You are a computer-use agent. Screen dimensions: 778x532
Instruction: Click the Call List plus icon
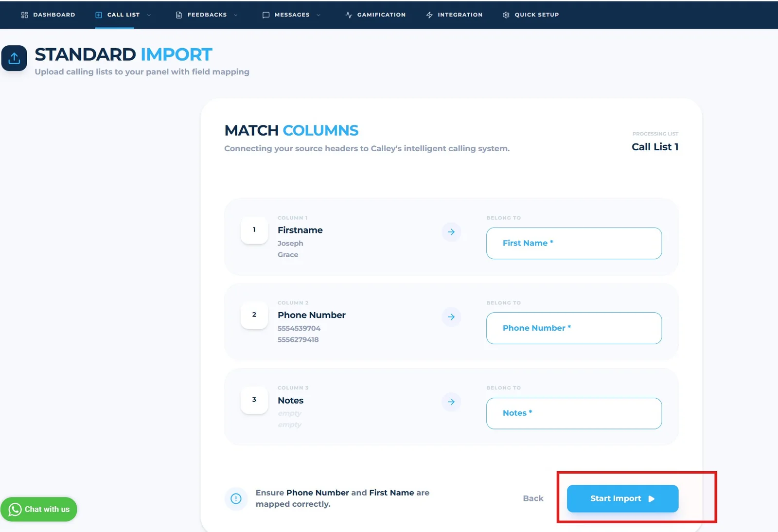coord(99,15)
